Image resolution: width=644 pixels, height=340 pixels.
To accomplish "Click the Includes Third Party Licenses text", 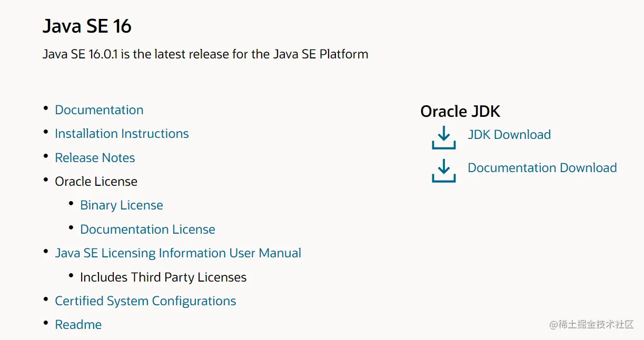I will 163,277.
